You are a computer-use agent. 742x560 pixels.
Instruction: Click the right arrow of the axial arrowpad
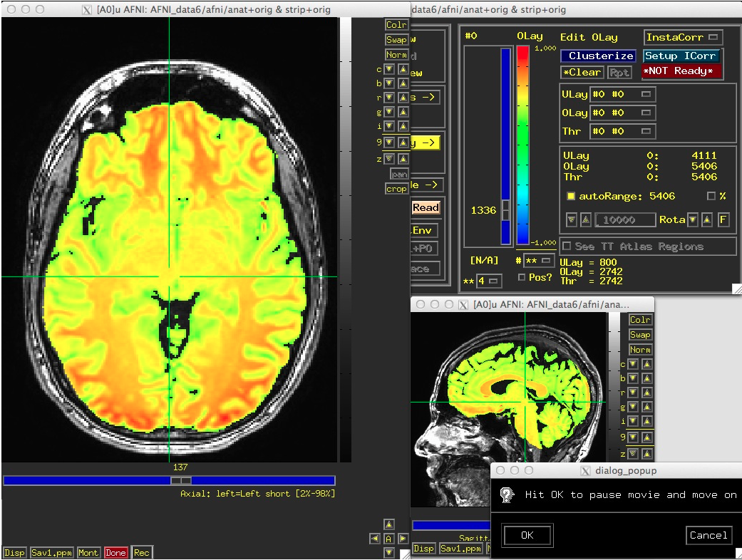point(403,538)
